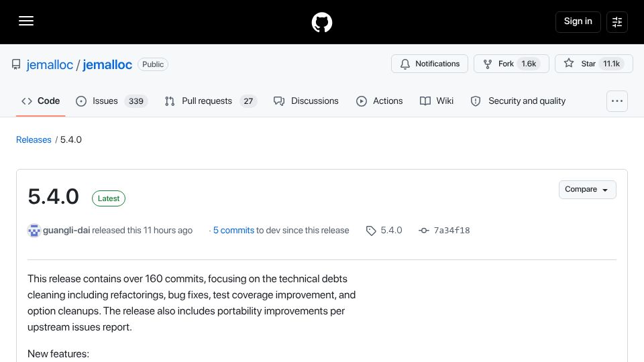Open the jemalloc repository name link
Image resolution: width=644 pixels, height=362 pixels.
click(107, 64)
